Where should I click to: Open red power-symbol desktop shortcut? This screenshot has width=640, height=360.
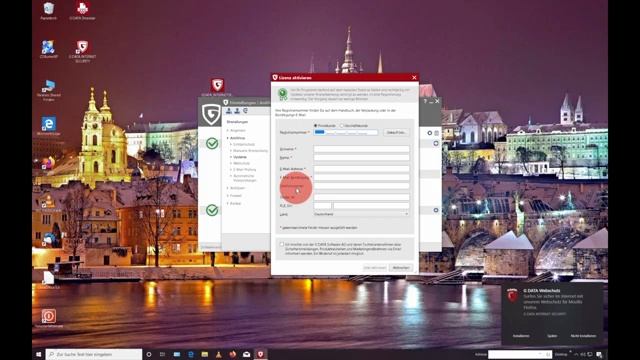[x=49, y=318]
